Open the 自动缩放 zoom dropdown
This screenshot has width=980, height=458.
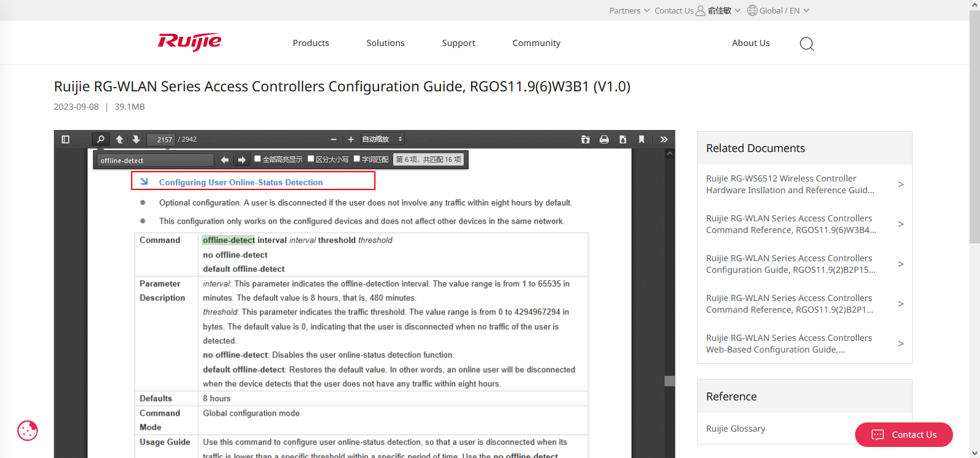tap(382, 140)
